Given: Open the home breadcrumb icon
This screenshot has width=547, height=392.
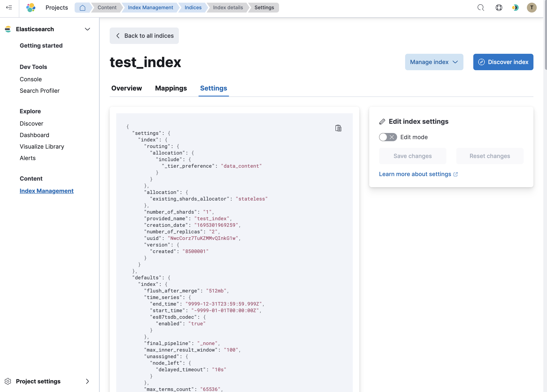Looking at the screenshot, I should point(83,7).
